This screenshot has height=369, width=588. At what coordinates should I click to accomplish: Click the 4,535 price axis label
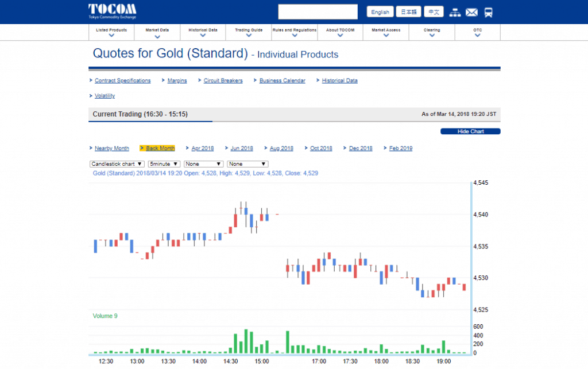click(x=481, y=247)
